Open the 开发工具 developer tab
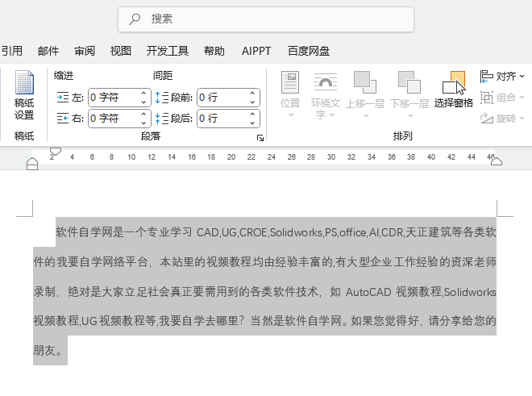The height and width of the screenshot is (396, 532). (168, 51)
